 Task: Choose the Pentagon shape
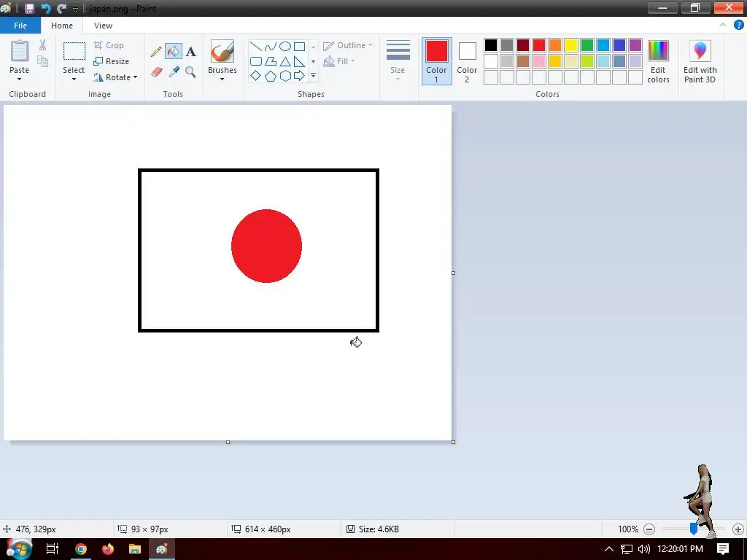click(271, 76)
